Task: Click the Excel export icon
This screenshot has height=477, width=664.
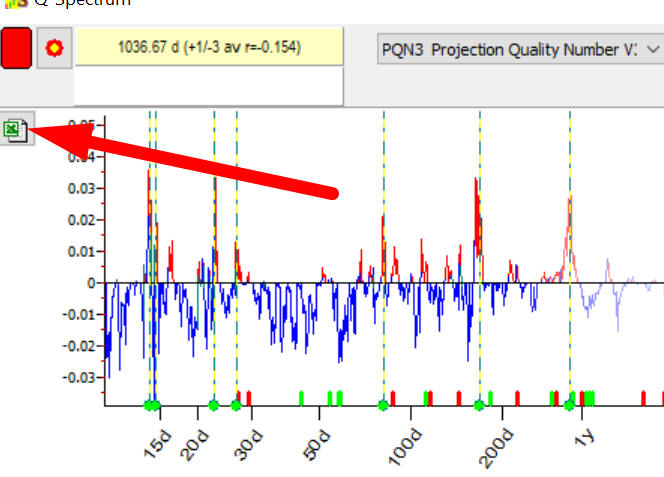Action: [x=15, y=130]
